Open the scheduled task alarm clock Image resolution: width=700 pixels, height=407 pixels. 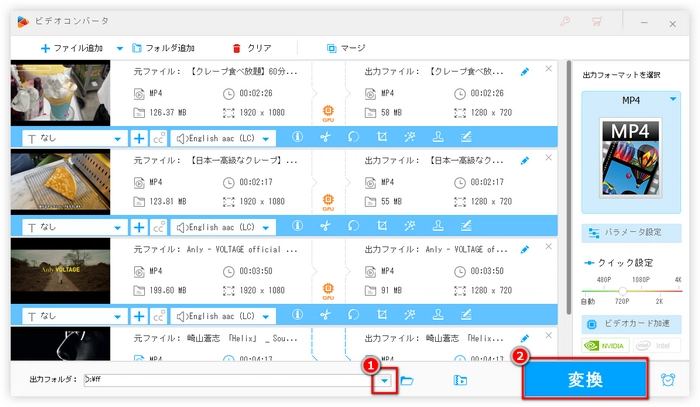pos(668,380)
